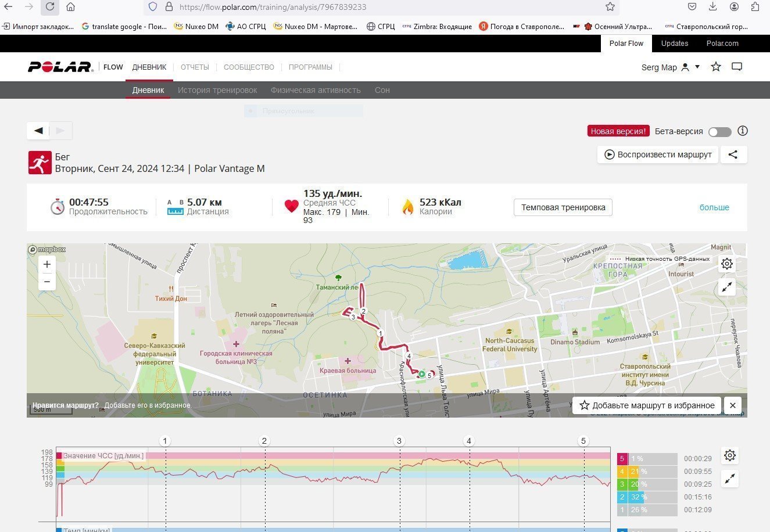The height and width of the screenshot is (532, 770).
Task: Open the Updates top link
Action: [x=675, y=44]
